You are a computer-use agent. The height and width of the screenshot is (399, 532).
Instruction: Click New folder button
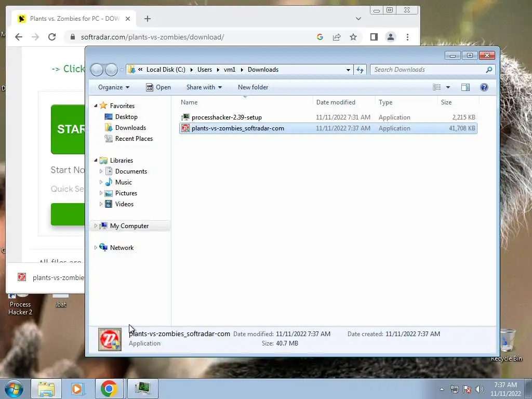pyautogui.click(x=253, y=87)
